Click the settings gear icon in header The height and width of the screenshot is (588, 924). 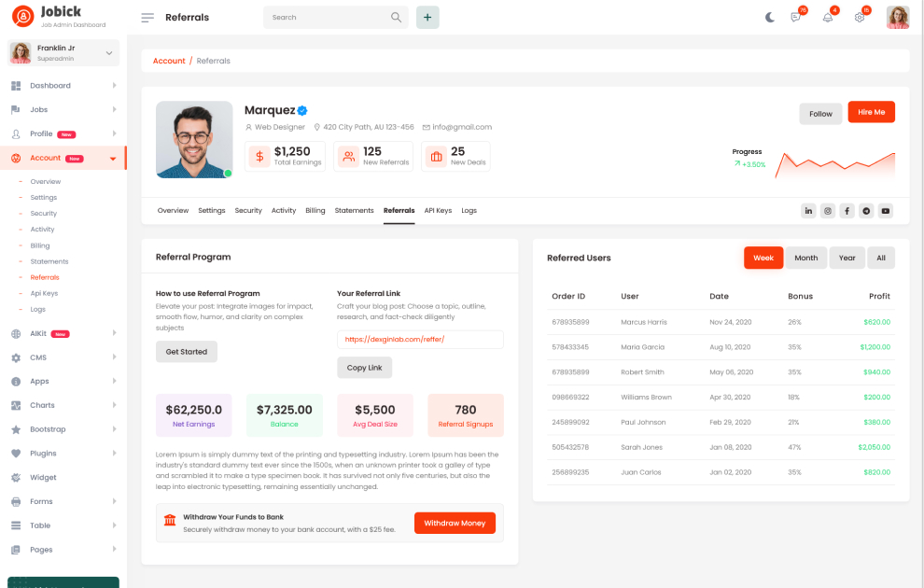tap(860, 17)
